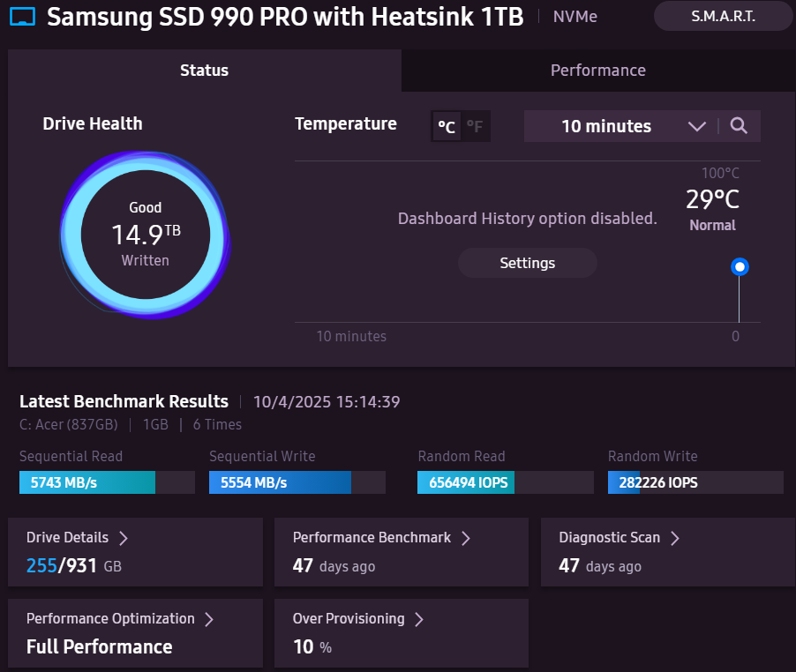Click the chevron next to Over Provisioning
This screenshot has width=796, height=672.
pos(419,619)
